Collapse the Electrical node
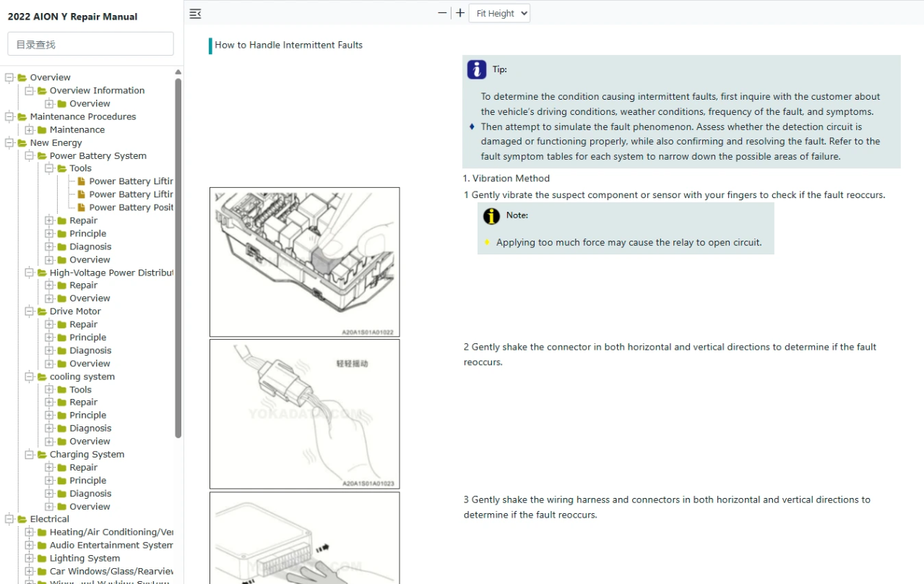This screenshot has width=924, height=584. pyautogui.click(x=9, y=519)
